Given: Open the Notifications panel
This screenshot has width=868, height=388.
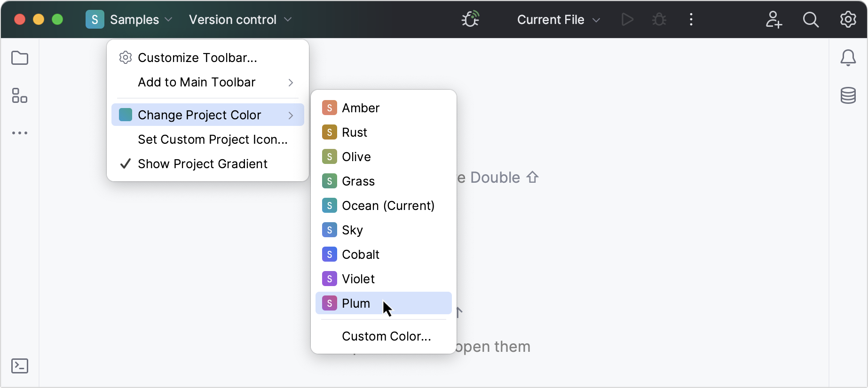Looking at the screenshot, I should coord(848,58).
